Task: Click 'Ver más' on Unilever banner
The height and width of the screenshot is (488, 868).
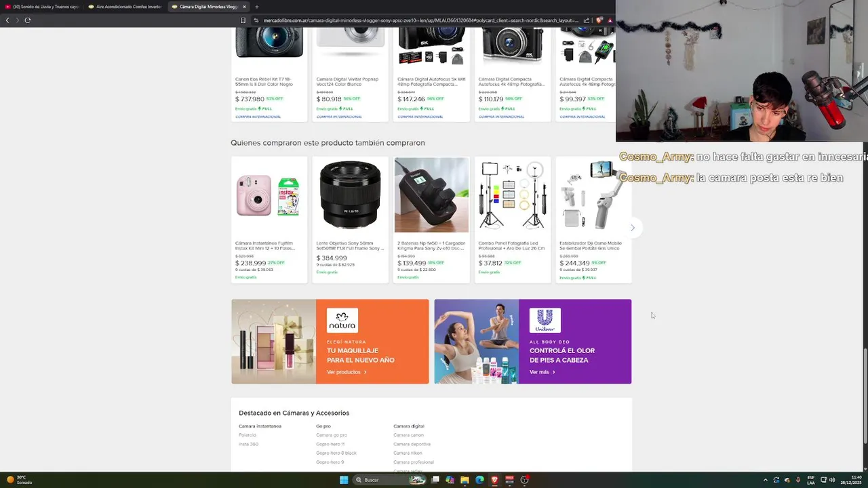Action: tap(542, 372)
